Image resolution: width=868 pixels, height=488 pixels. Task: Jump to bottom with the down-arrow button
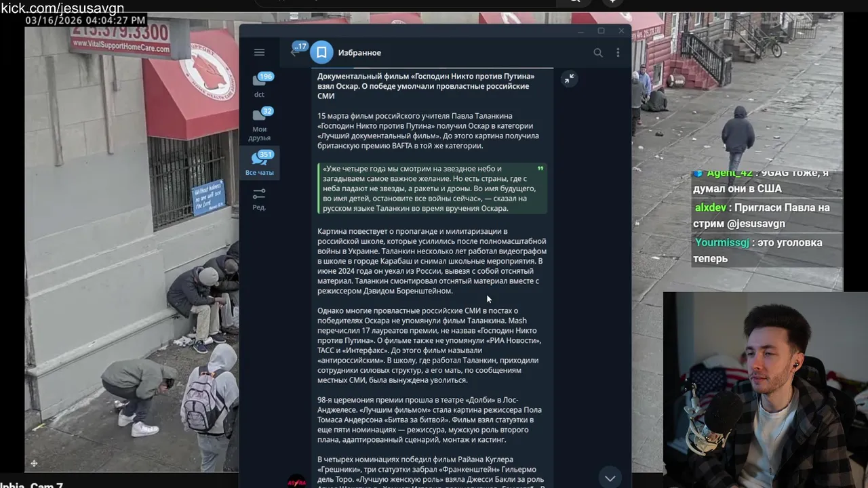tap(610, 478)
